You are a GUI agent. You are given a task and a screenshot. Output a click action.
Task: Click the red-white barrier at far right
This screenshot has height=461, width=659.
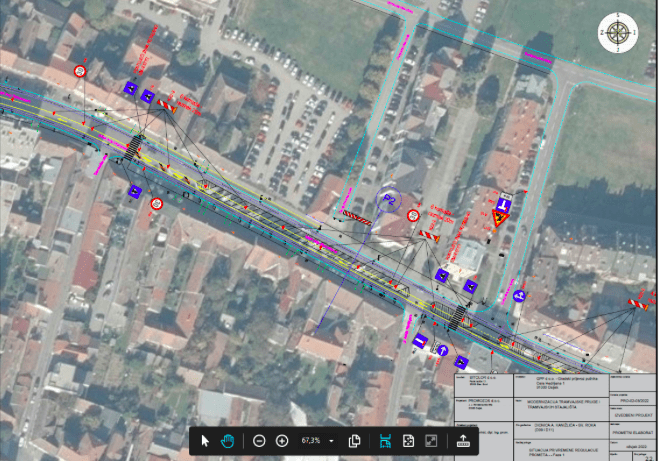tap(637, 302)
